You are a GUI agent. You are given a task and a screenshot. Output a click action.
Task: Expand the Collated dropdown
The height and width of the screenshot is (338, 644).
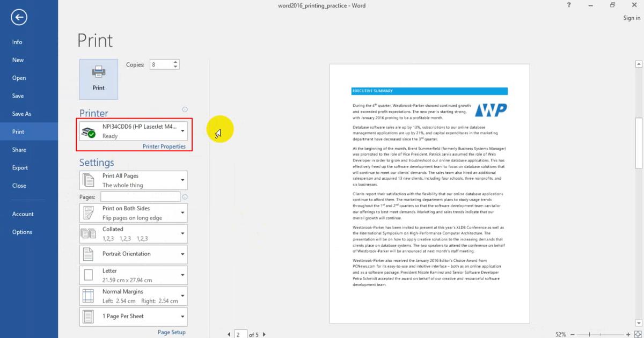(134, 233)
